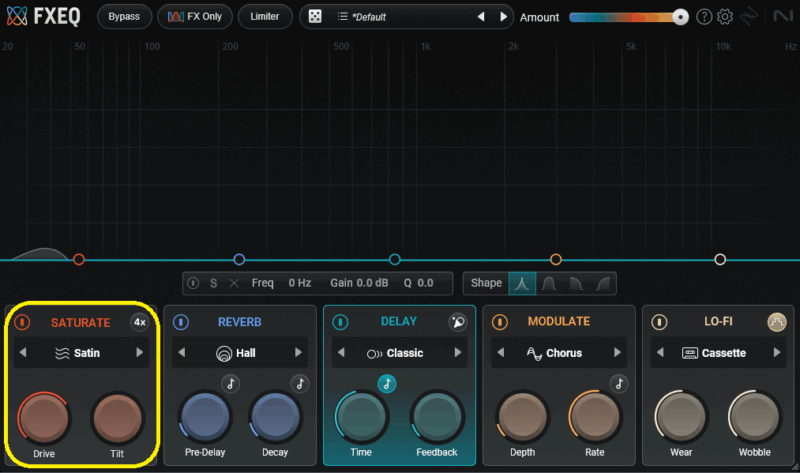Open the settings gear icon
This screenshot has width=800, height=473.
725,17
